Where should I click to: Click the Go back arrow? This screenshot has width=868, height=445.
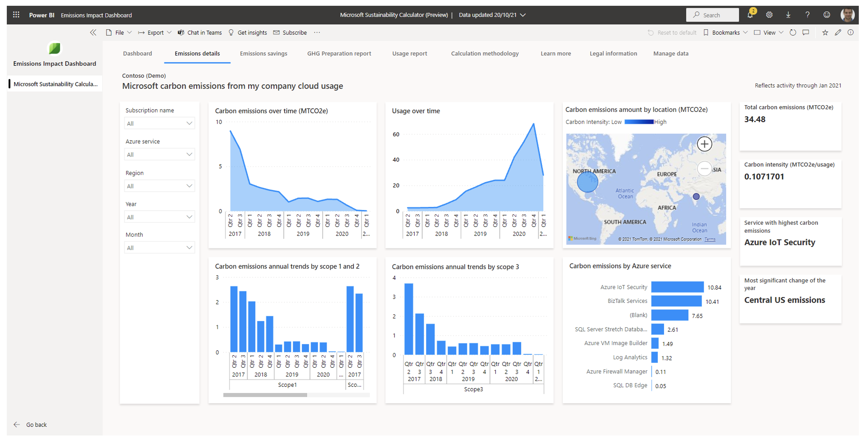click(x=17, y=425)
